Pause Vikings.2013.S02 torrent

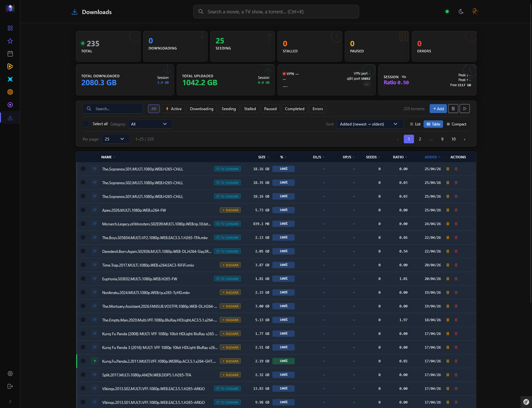point(448,389)
